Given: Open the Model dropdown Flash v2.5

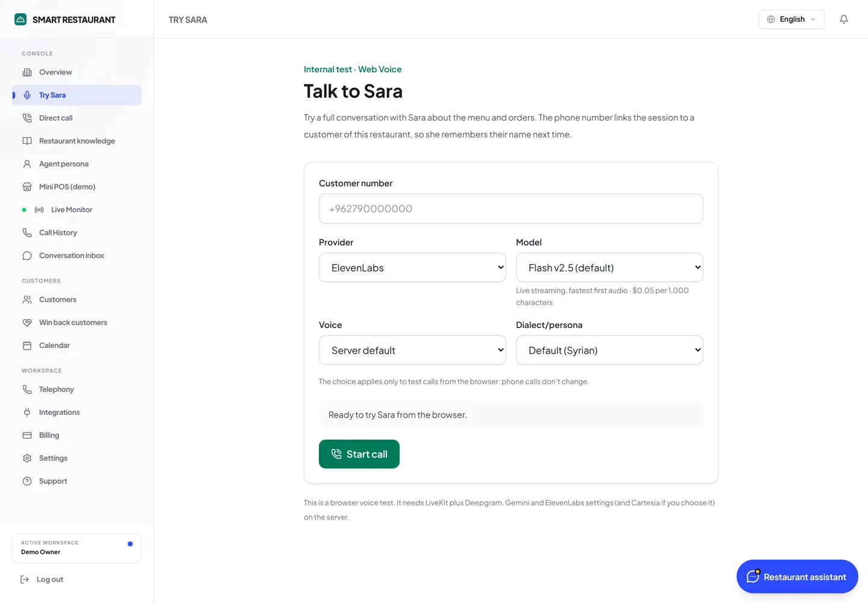Looking at the screenshot, I should pyautogui.click(x=609, y=268).
